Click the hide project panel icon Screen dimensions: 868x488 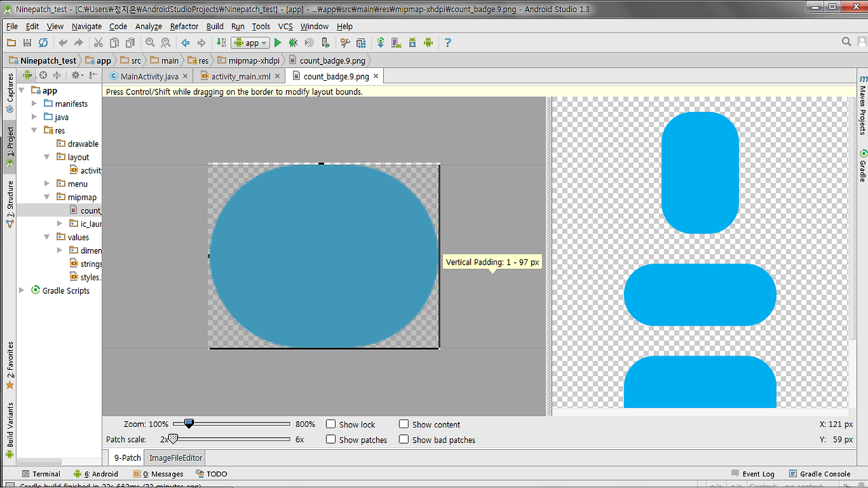[94, 75]
